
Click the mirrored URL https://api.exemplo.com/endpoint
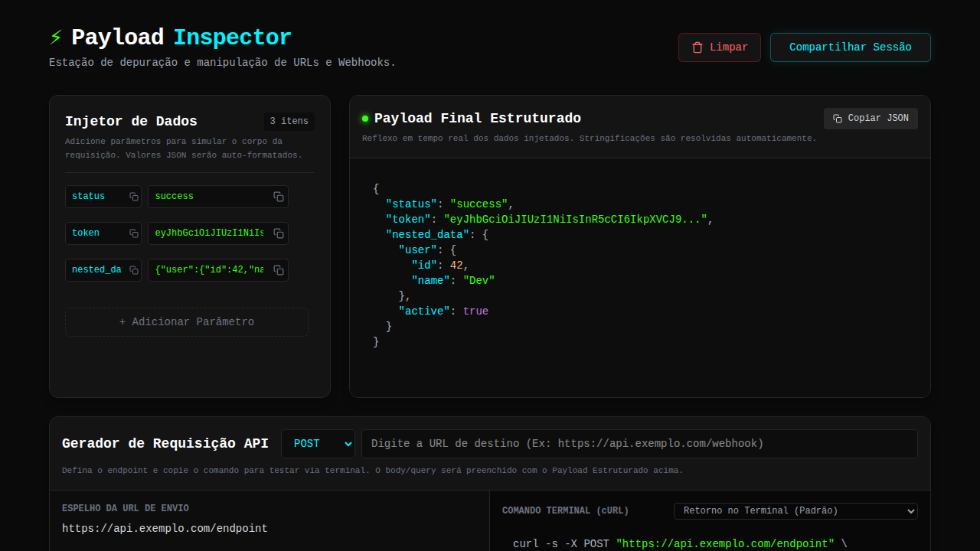click(165, 529)
